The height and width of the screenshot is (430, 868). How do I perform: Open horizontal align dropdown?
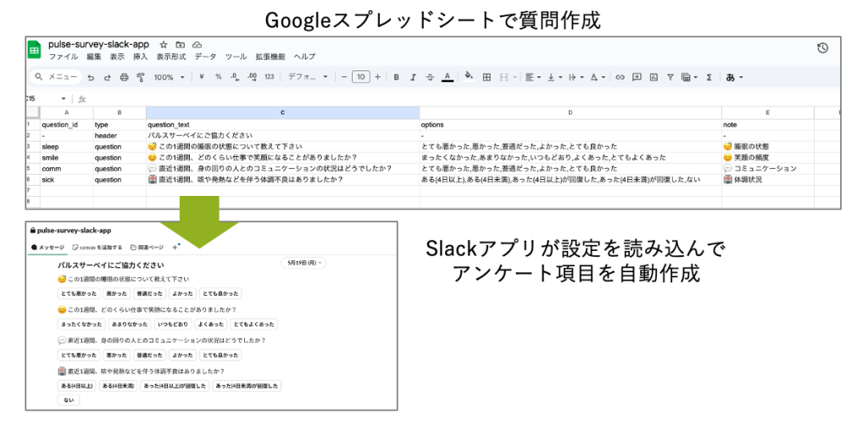coord(532,77)
